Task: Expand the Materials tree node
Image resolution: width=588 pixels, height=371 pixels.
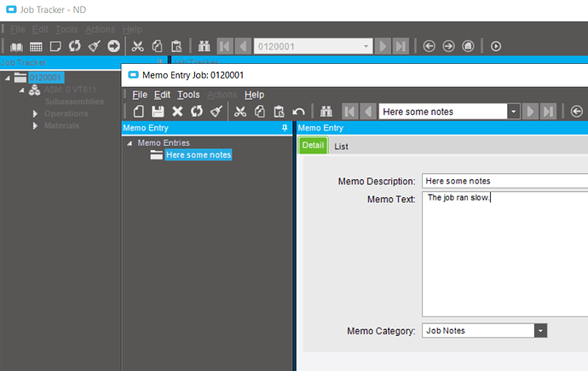Action: pos(35,125)
